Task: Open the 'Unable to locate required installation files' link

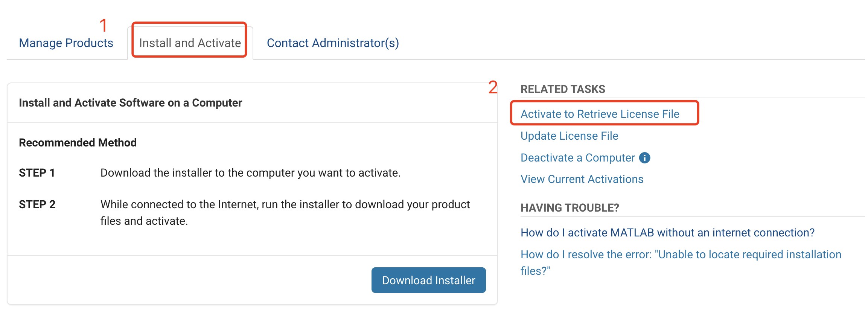Action: pyautogui.click(x=681, y=255)
